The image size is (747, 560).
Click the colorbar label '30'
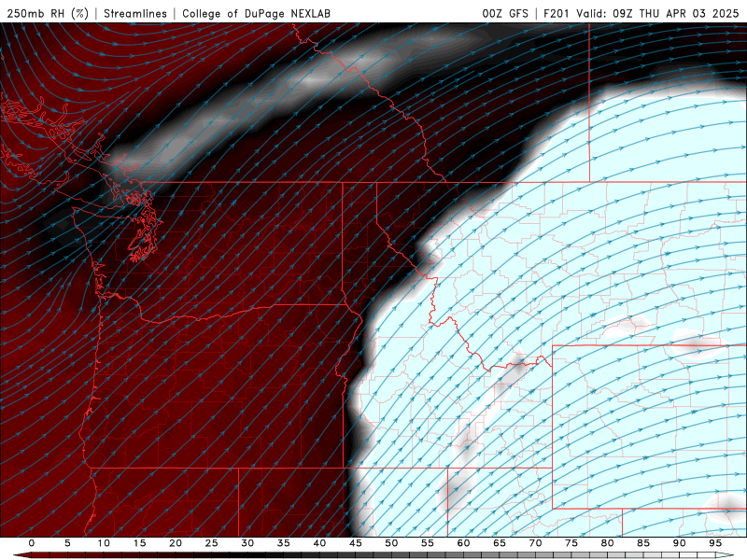point(247,543)
